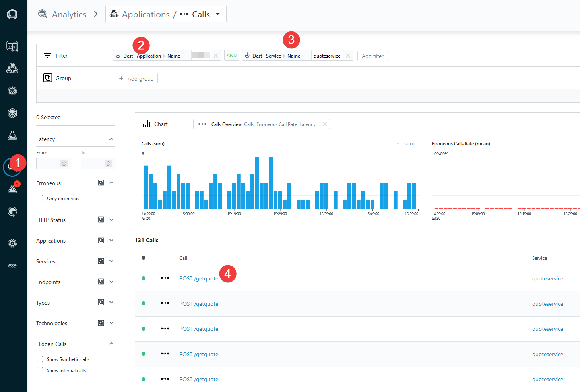Click the Chart bars icon
Screen dimensions: 580x392
(x=146, y=124)
